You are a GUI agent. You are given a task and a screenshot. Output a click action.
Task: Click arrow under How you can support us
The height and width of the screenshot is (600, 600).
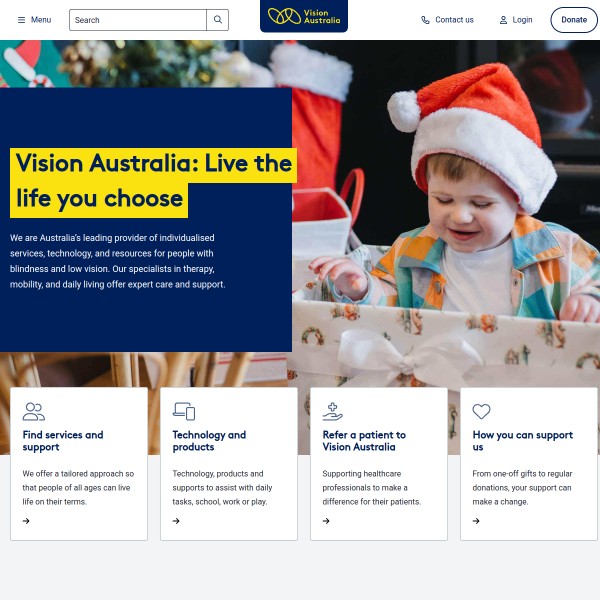[x=476, y=521]
